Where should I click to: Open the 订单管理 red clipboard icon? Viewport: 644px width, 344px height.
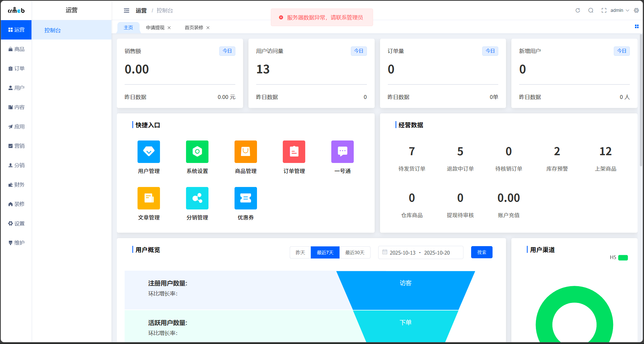[294, 152]
